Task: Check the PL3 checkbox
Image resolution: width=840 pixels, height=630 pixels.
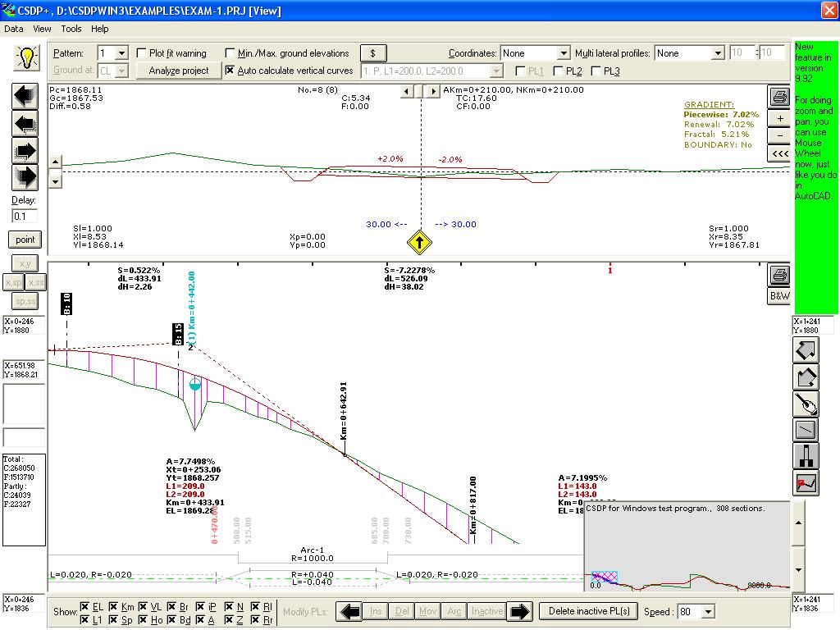Action: [596, 71]
